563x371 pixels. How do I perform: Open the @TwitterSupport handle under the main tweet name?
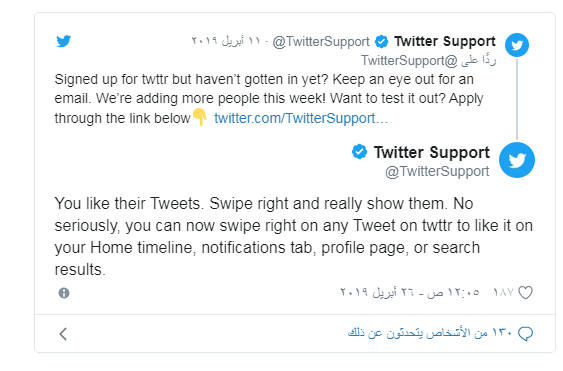point(437,171)
